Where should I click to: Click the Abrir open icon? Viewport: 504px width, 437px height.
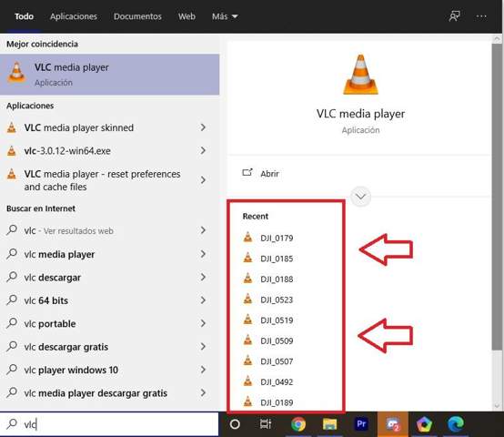[247, 173]
